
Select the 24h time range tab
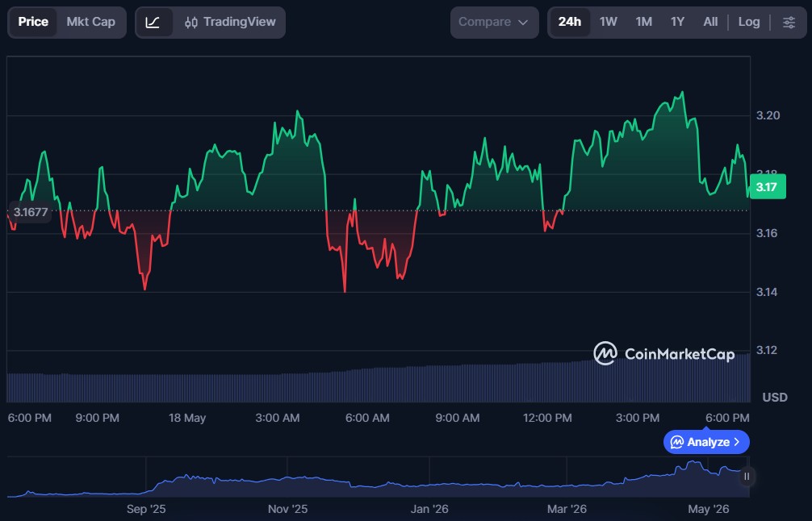570,22
